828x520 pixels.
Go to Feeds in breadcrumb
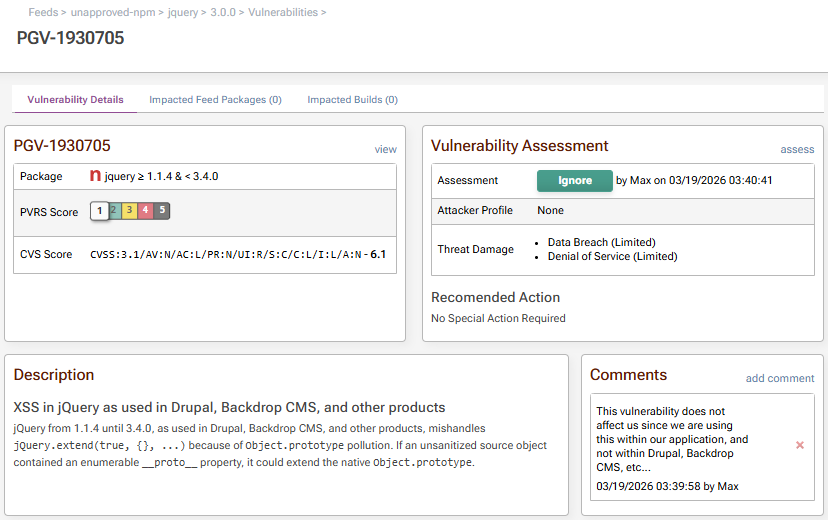43,12
